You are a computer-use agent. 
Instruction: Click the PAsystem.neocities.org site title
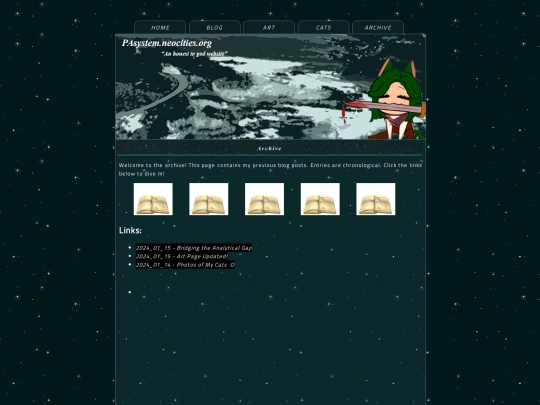pos(167,43)
